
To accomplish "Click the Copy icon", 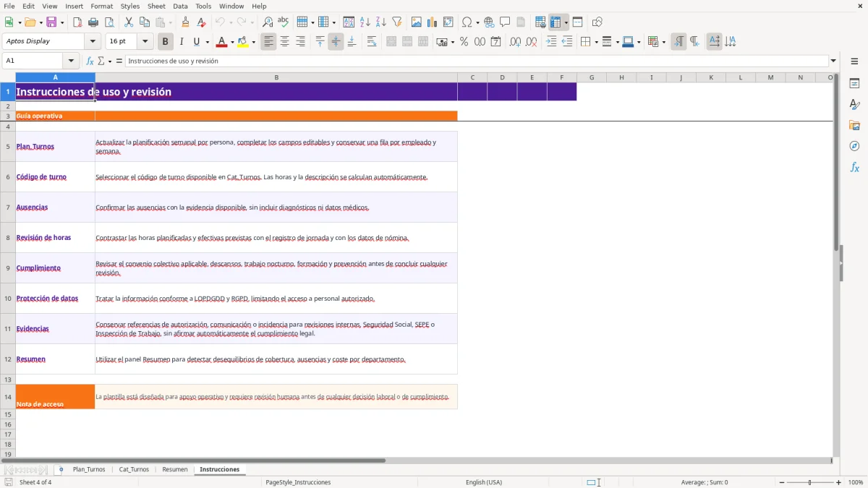I will click(x=145, y=22).
